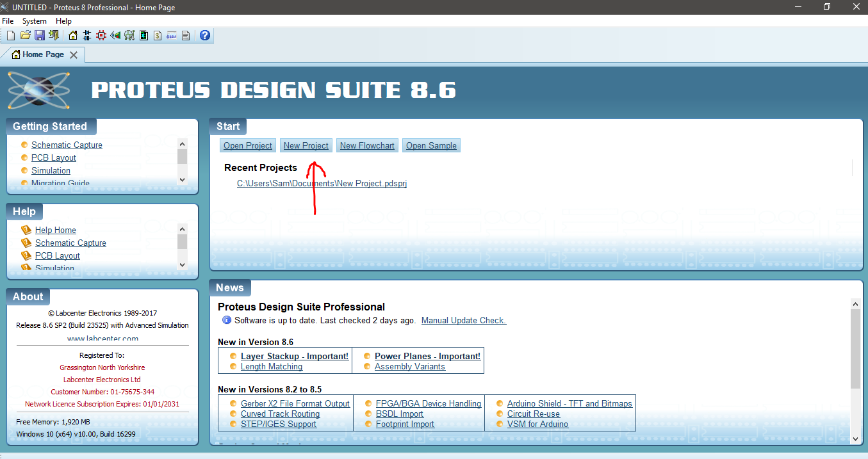Open the Curved Track Routing link
This screenshot has height=459, width=868.
(280, 414)
